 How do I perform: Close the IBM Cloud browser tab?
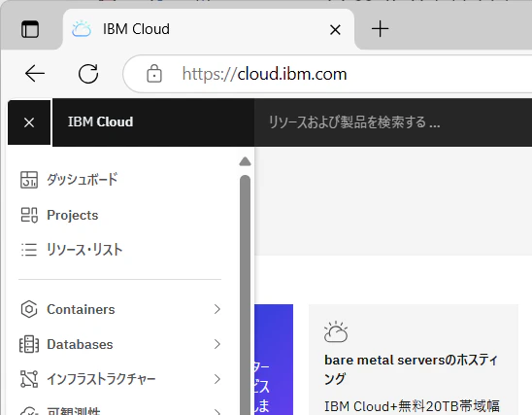tap(335, 30)
